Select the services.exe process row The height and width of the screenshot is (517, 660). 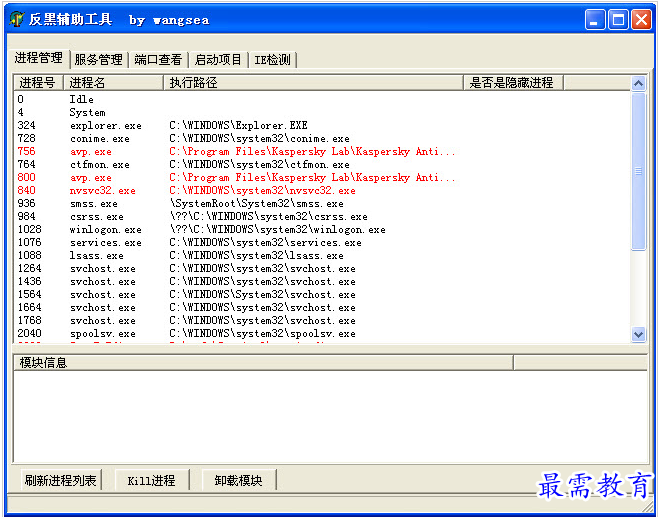point(322,243)
